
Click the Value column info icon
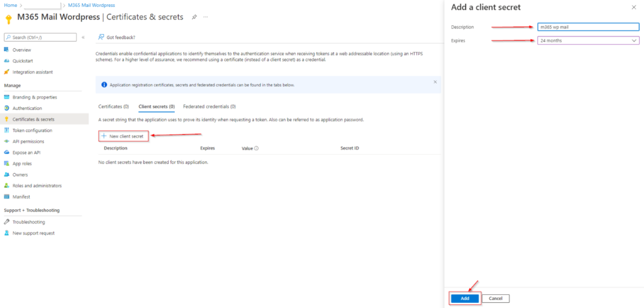(x=257, y=148)
